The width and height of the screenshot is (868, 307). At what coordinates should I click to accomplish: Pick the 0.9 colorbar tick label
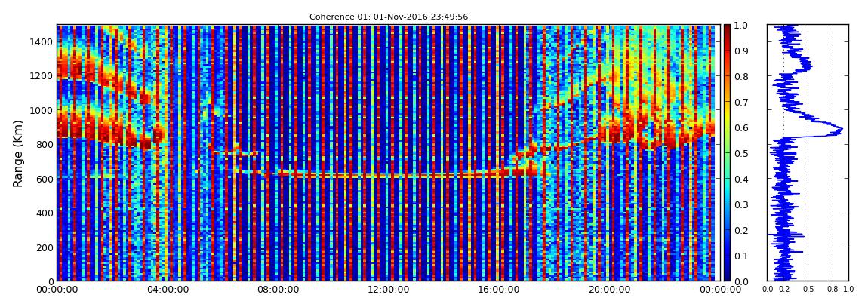743,51
